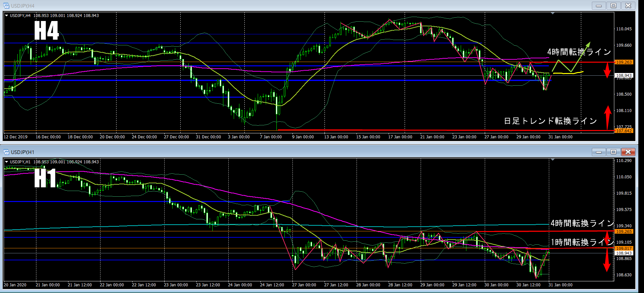644x293 pixels.
Task: Click the chart icon in USDJPY,H1 title bar
Action: click(6, 152)
